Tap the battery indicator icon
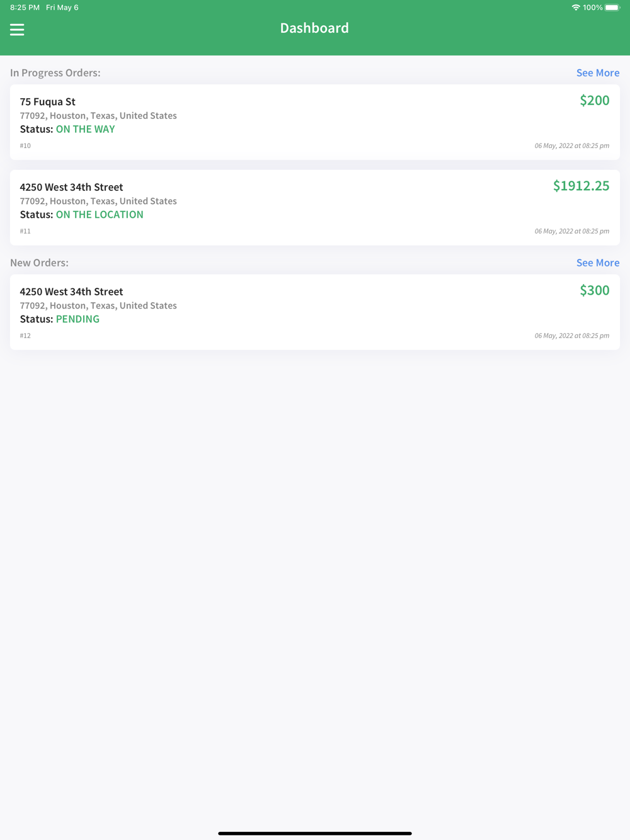The height and width of the screenshot is (840, 630). pyautogui.click(x=612, y=8)
